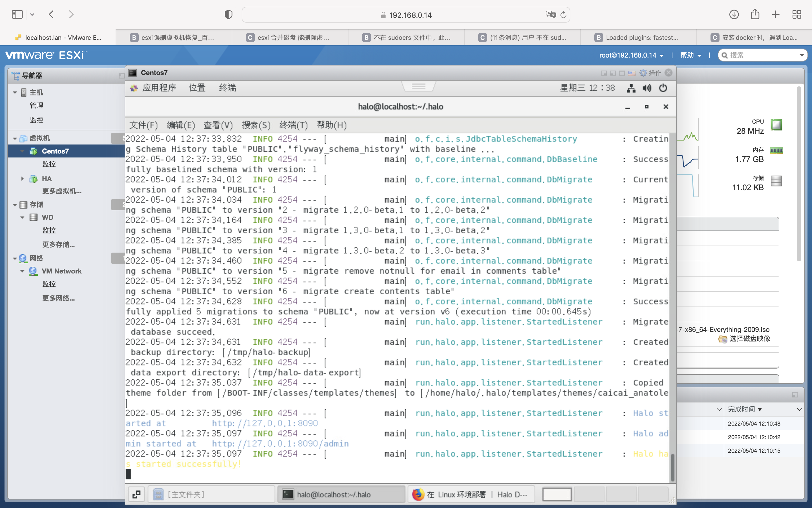Open the root@192.168.0.14 user dropdown
Screen dimensions: 812x508
click(x=632, y=55)
